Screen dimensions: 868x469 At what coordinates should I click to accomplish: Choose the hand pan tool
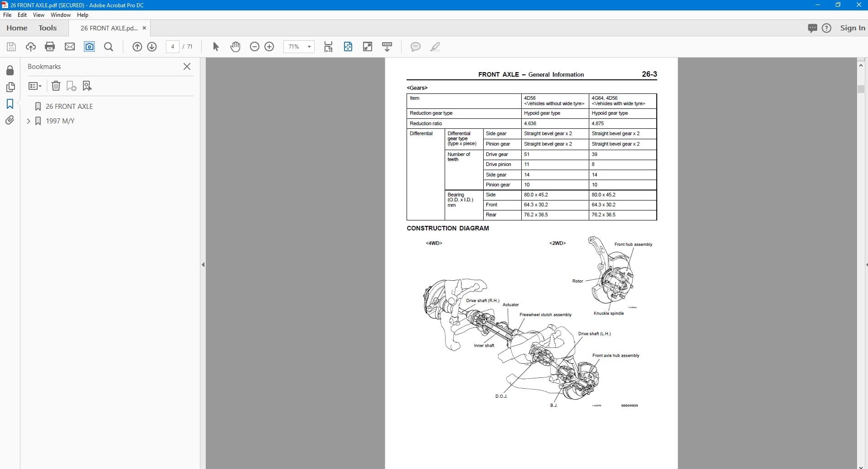235,47
